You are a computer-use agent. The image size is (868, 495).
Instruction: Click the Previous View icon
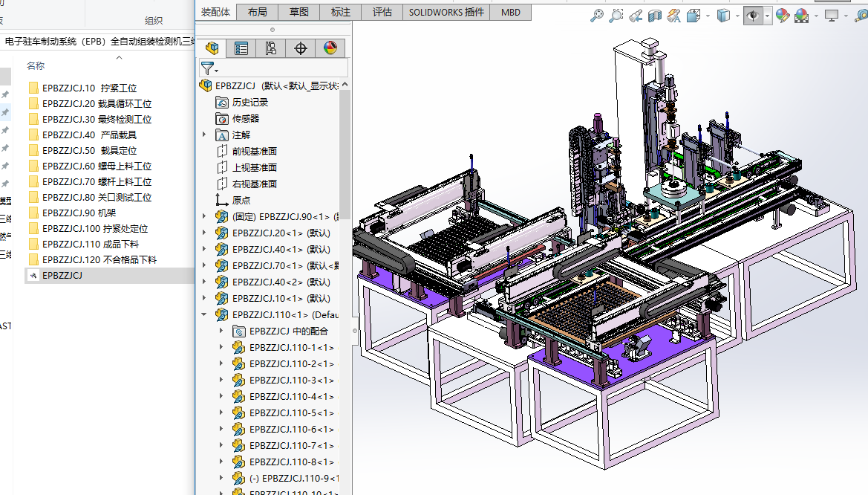636,16
